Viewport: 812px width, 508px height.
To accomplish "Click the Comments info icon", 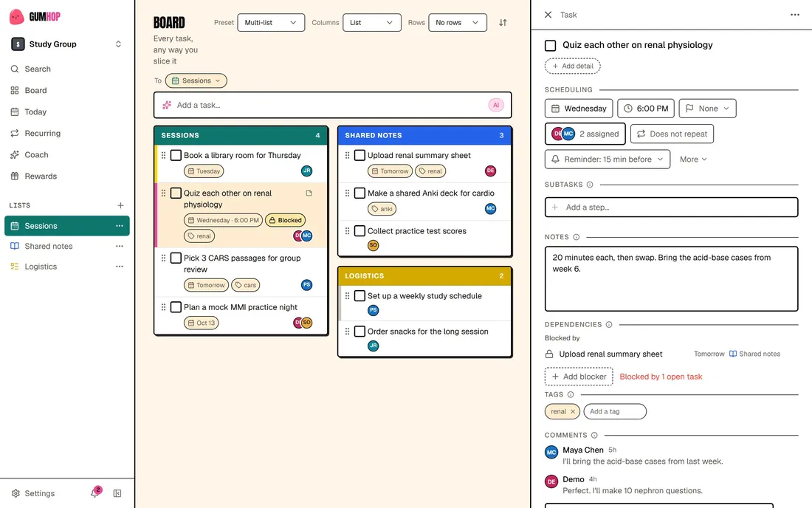I will click(594, 436).
